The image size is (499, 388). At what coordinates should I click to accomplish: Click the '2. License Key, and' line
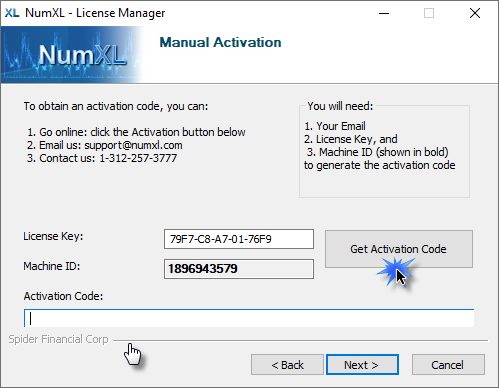pos(351,139)
